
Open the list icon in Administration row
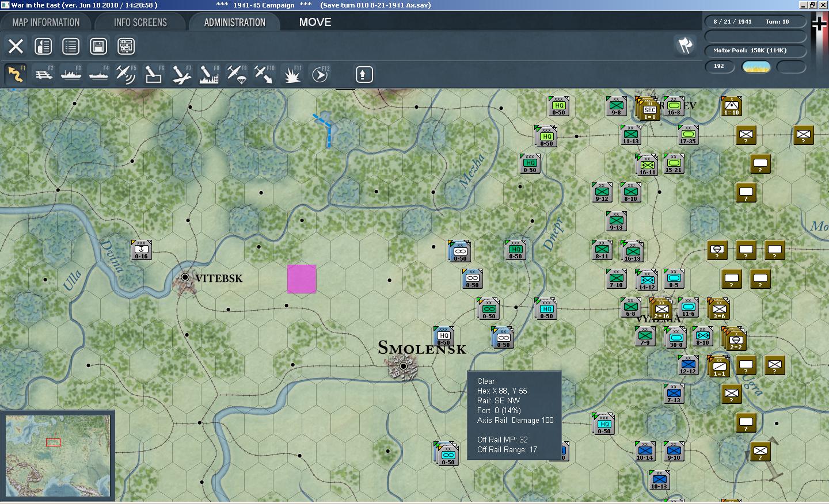(x=71, y=46)
